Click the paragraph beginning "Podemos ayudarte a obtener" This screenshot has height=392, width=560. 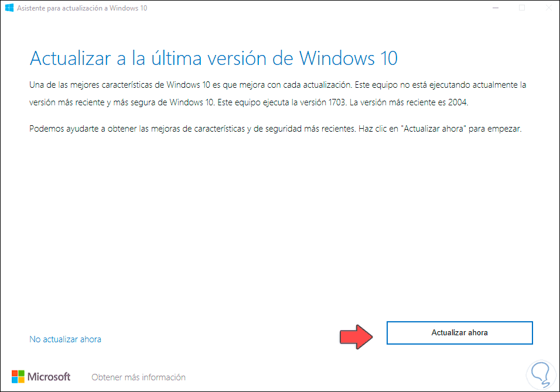tap(275, 129)
